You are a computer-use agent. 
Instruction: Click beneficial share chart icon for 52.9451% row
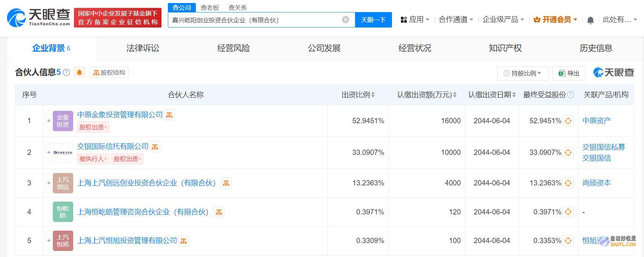pyautogui.click(x=568, y=121)
